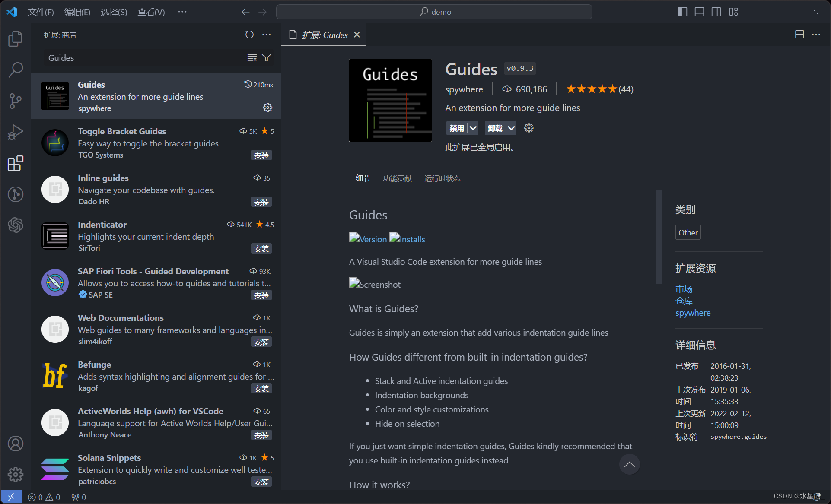The width and height of the screenshot is (831, 504).
Task: Open more editor actions menu
Action: 816,35
